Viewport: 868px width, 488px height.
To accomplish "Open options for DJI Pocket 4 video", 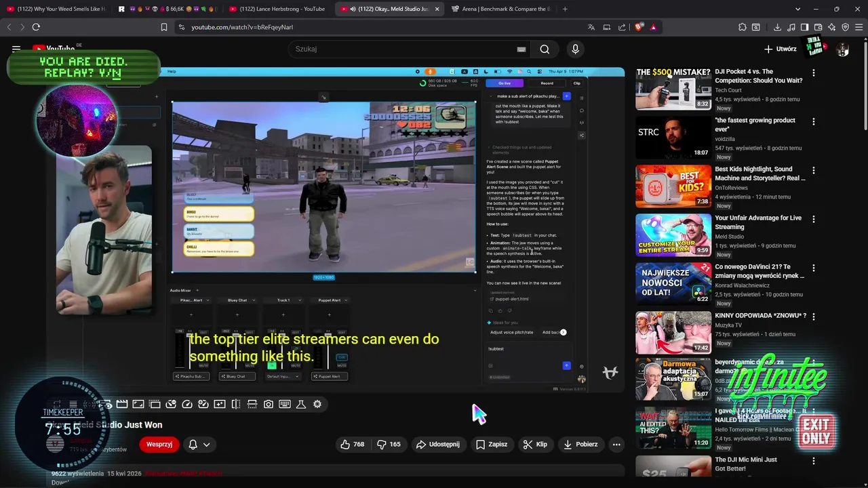I will click(814, 73).
